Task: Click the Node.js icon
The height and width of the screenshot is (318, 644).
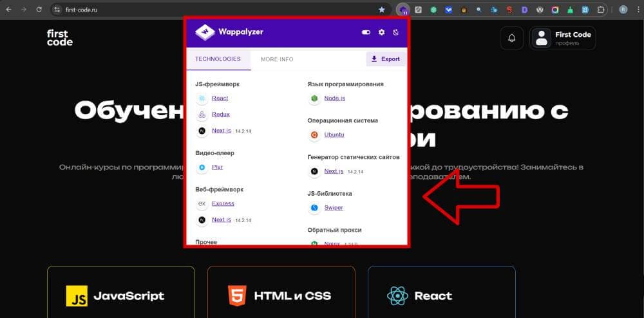Action: pyautogui.click(x=314, y=98)
